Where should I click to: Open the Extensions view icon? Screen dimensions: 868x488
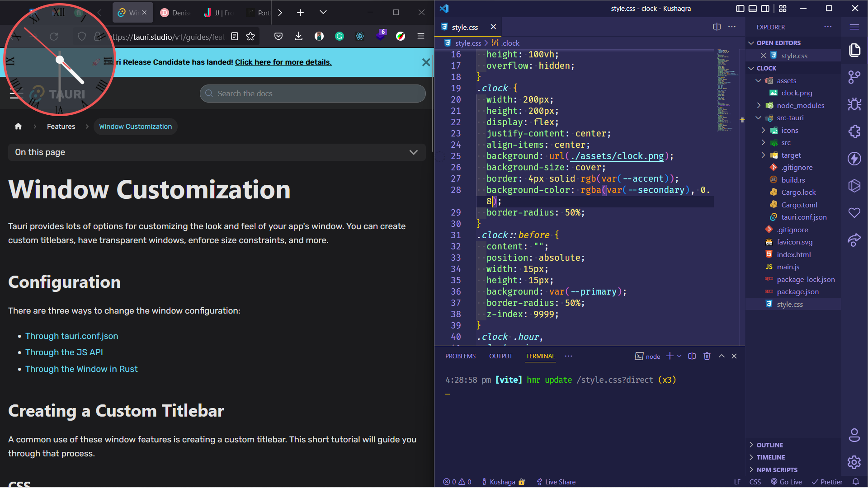[x=854, y=131]
